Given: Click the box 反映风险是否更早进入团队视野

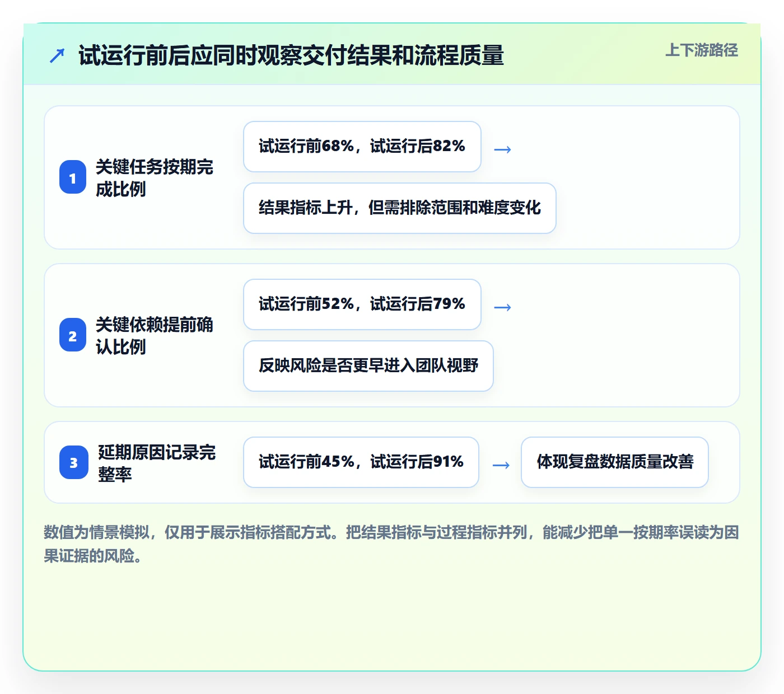Looking at the screenshot, I should (x=368, y=366).
